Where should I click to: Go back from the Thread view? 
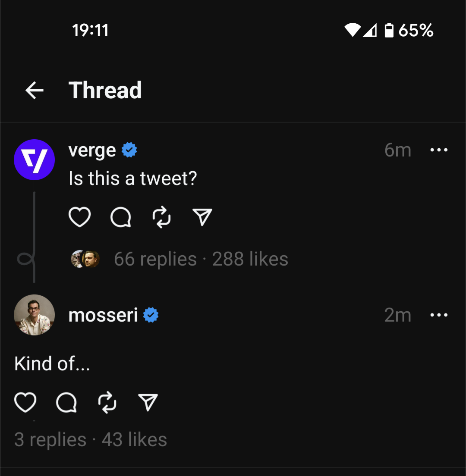point(34,90)
